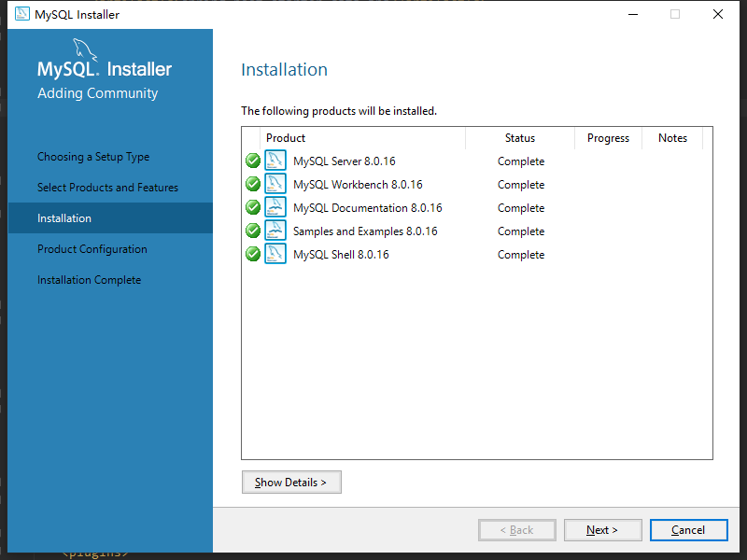
Task: Select the MySQL Shell 8.0.16 row text
Action: 341,255
